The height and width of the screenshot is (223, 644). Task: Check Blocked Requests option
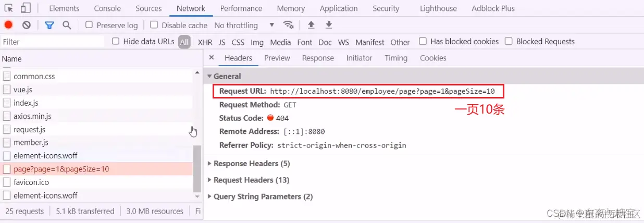tap(509, 41)
